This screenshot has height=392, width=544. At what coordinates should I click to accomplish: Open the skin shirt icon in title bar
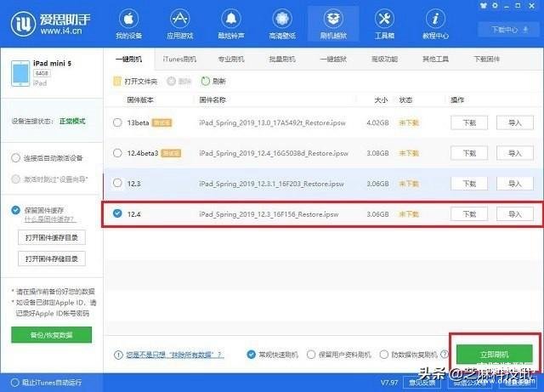484,6
